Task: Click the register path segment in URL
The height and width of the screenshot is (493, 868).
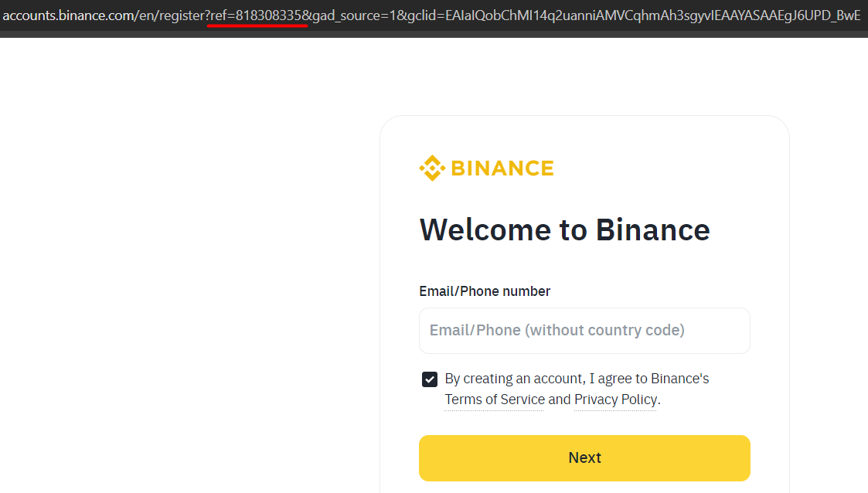Action: tap(182, 15)
